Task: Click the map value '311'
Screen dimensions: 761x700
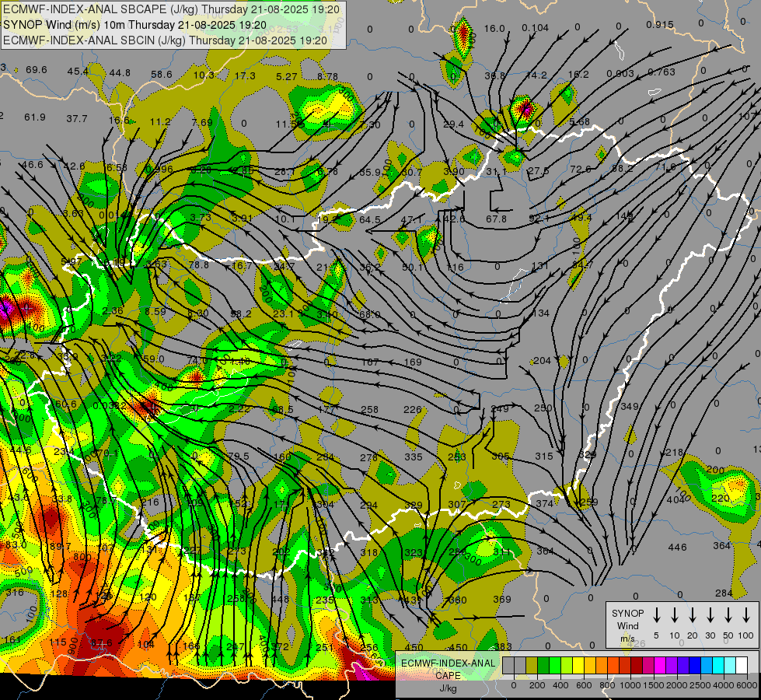Action: [501, 552]
